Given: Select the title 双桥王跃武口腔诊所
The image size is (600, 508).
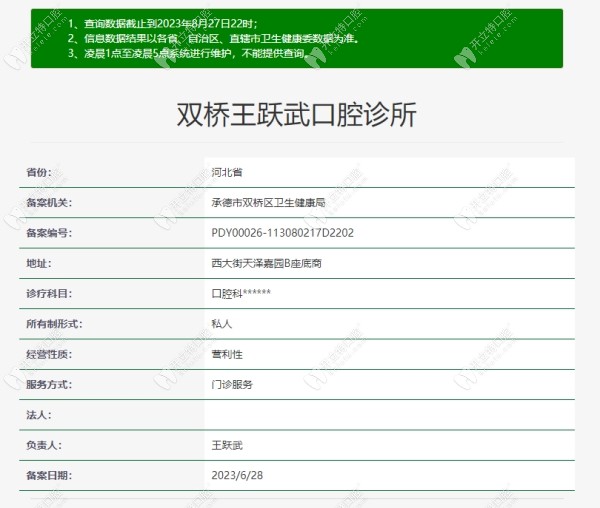Looking at the screenshot, I should pos(297,114).
